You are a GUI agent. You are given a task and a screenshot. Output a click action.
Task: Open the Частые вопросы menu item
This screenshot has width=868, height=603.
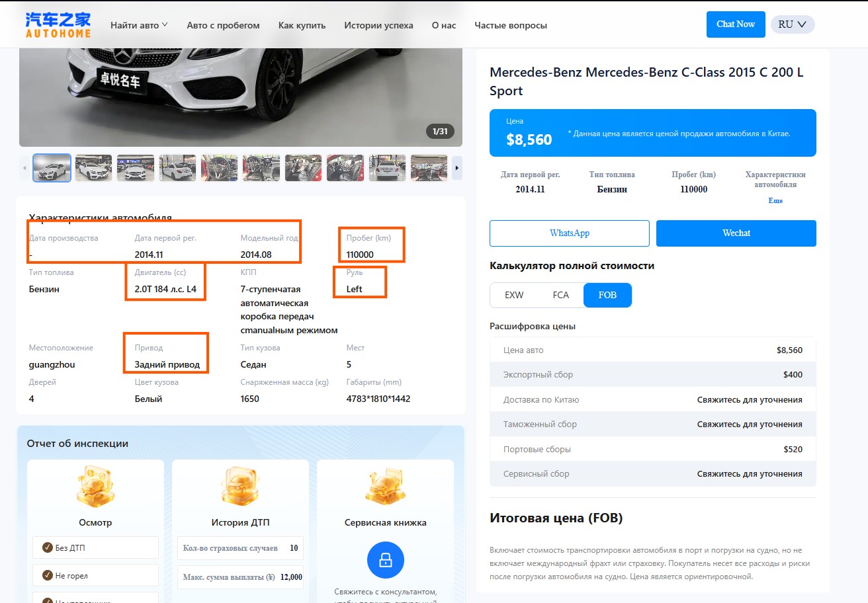pyautogui.click(x=511, y=25)
